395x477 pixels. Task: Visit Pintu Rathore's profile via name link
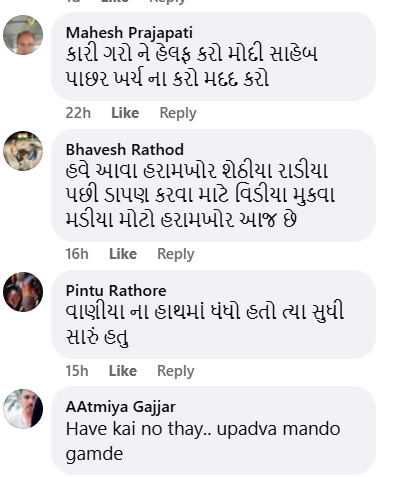116,291
